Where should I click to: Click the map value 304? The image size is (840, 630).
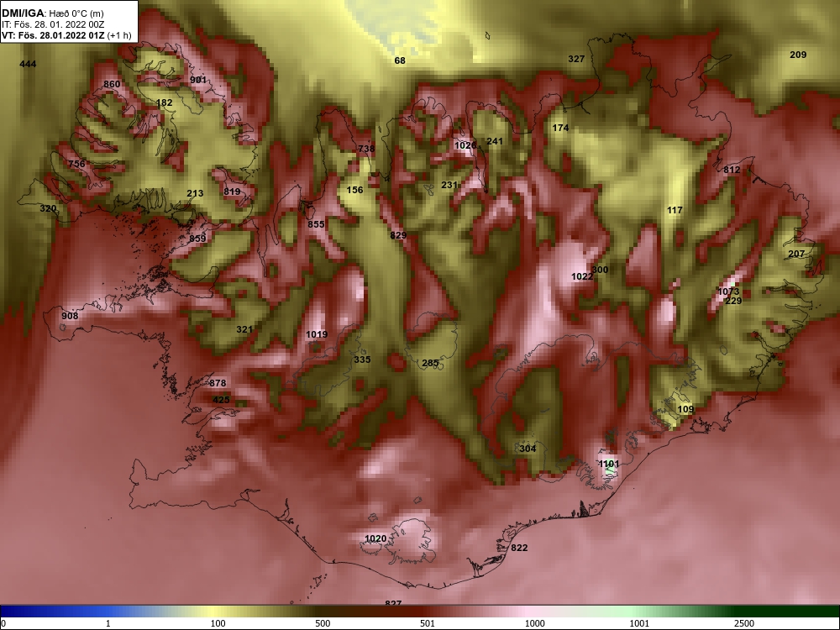point(528,449)
